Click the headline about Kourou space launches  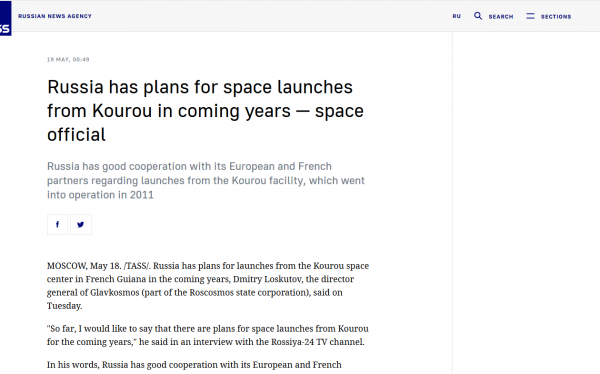pos(205,111)
